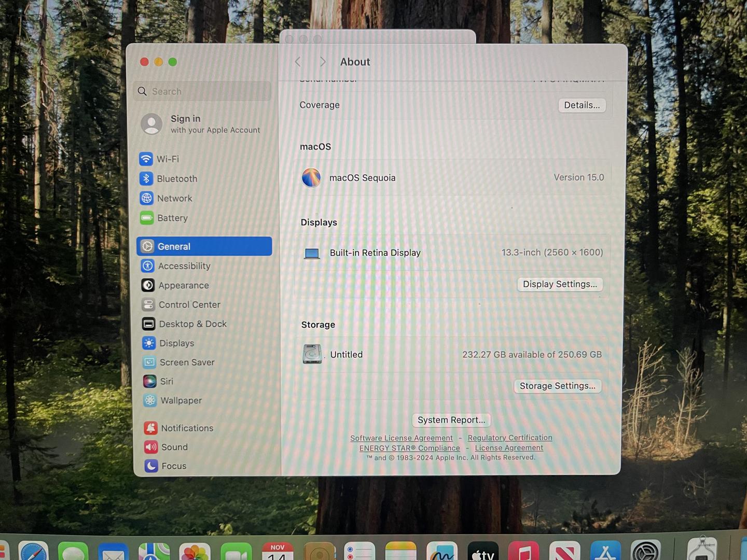
Task: Open Control Center settings
Action: pos(181,304)
